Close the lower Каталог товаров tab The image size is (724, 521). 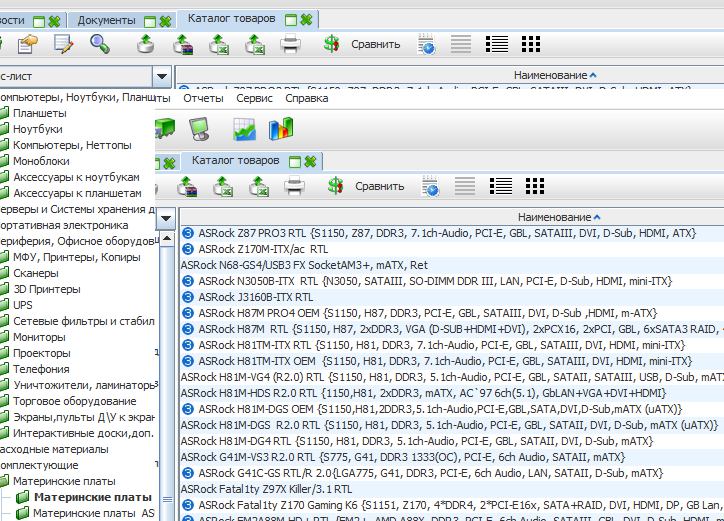click(x=310, y=161)
